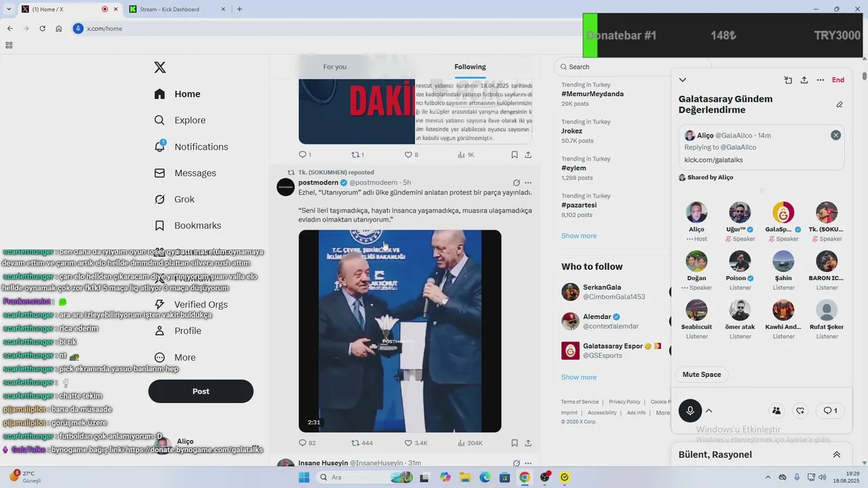Switch to Following tab

[x=470, y=66]
